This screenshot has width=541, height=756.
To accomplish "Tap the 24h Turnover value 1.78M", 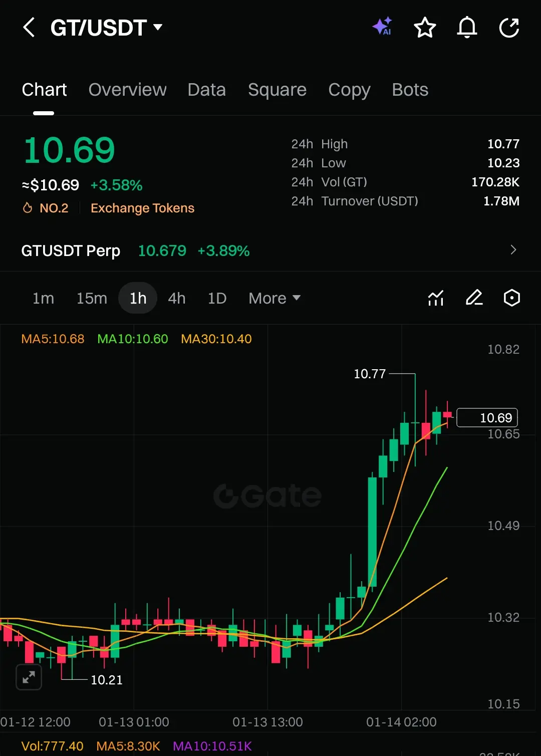I will [501, 201].
